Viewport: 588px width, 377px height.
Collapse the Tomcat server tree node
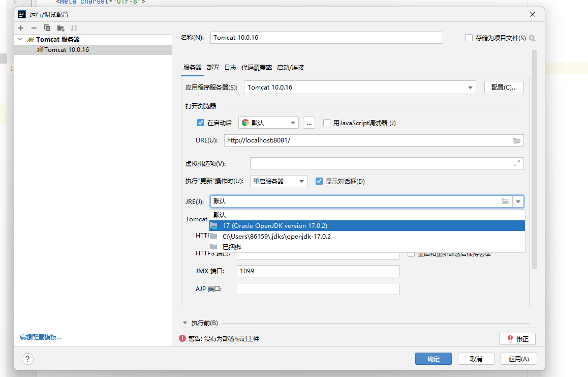[x=20, y=39]
